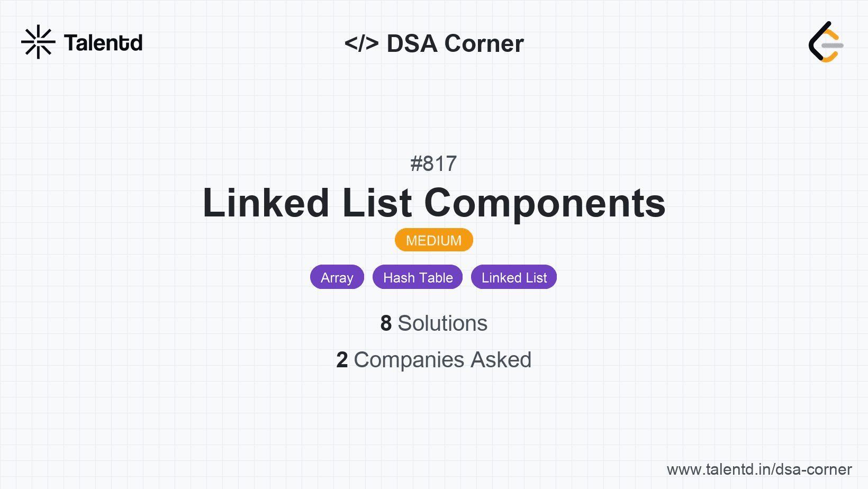The width and height of the screenshot is (868, 489).
Task: Select the #817 problem number
Action: point(433,164)
